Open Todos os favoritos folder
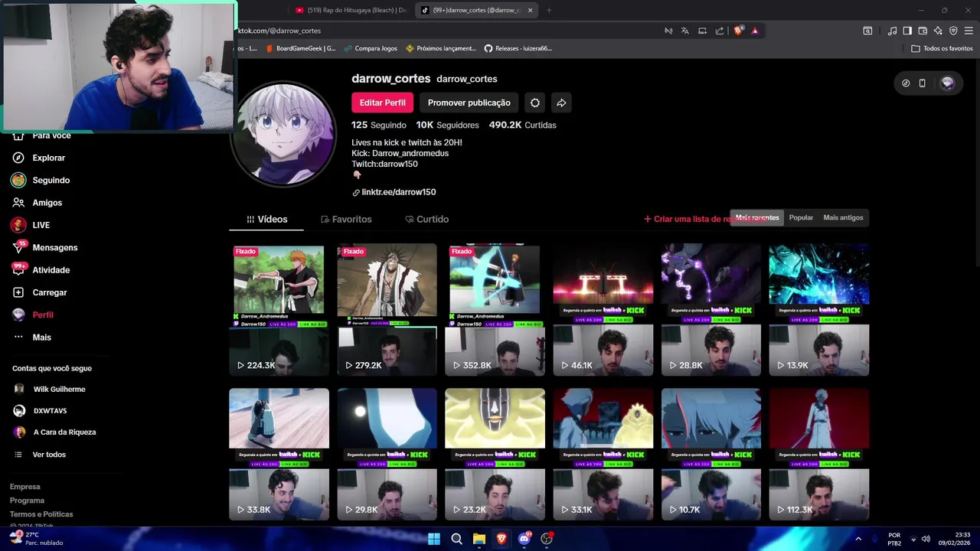This screenshot has width=980, height=551. click(942, 48)
